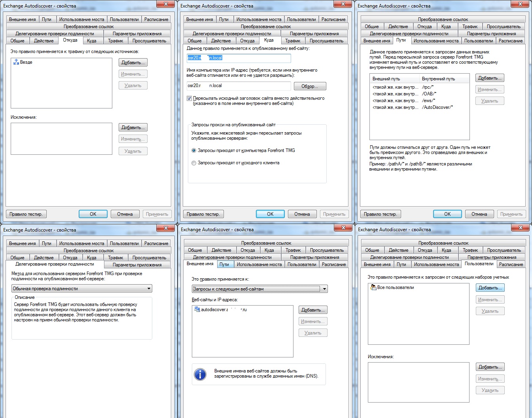Click Добавить for exceptions in the Пользователи window
Viewport: 532px width, 418px height.
(x=490, y=367)
